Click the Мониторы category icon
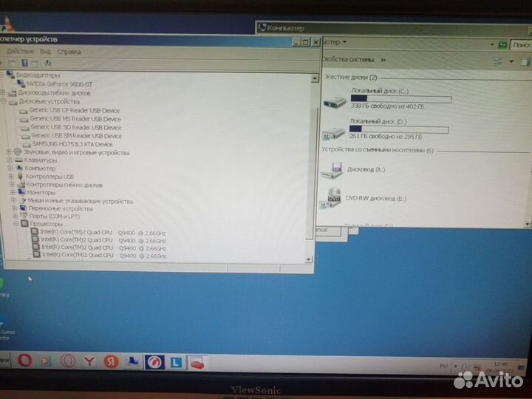 point(21,192)
